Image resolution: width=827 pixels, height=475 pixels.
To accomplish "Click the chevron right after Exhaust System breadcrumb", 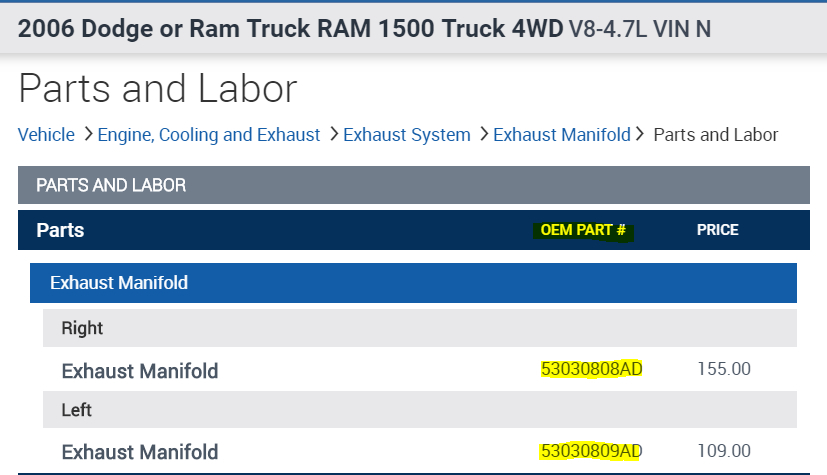I will 484,134.
